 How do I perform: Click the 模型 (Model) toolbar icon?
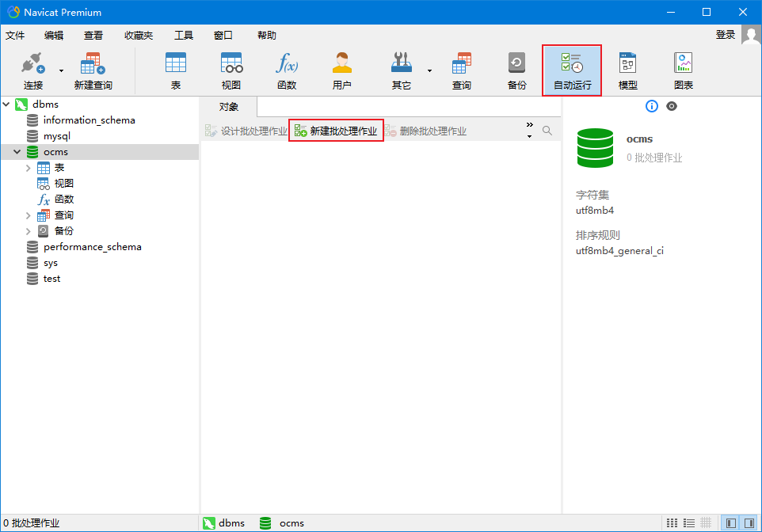coord(627,70)
